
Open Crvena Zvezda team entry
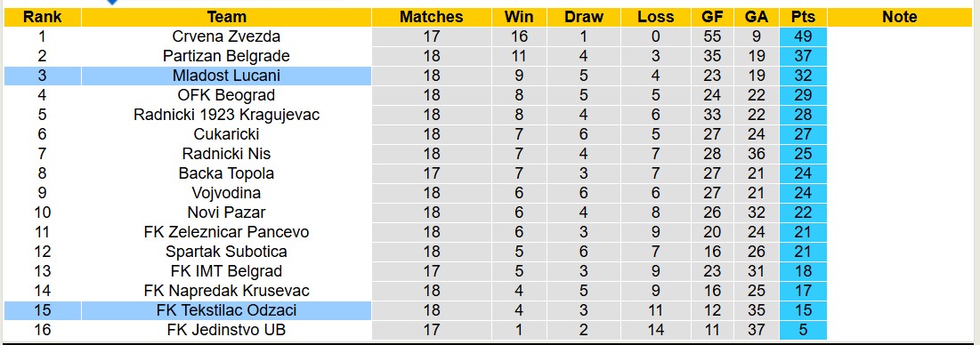(226, 36)
